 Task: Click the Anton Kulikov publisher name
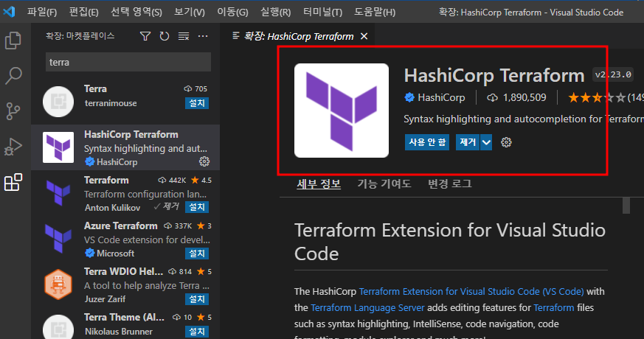[113, 208]
